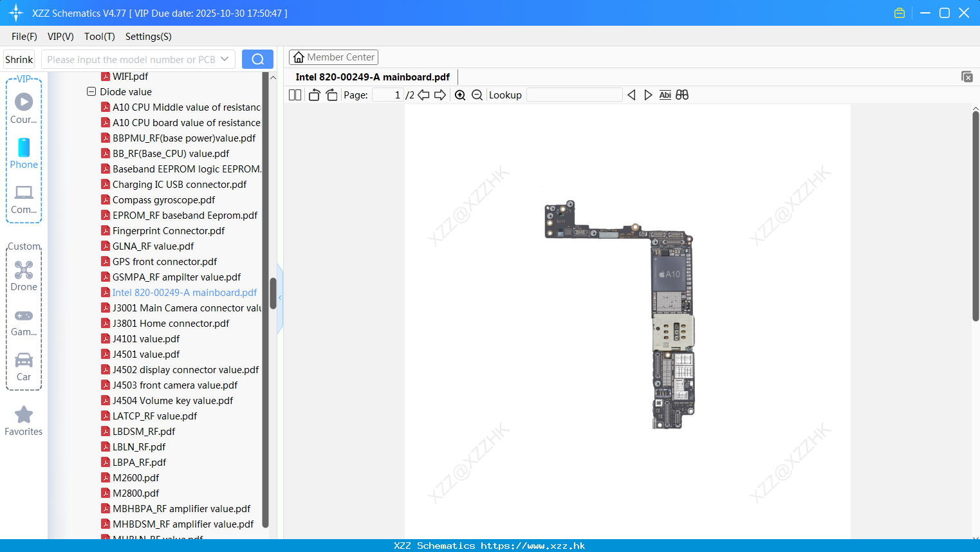
Task: Go to next page arrow
Action: click(x=440, y=95)
